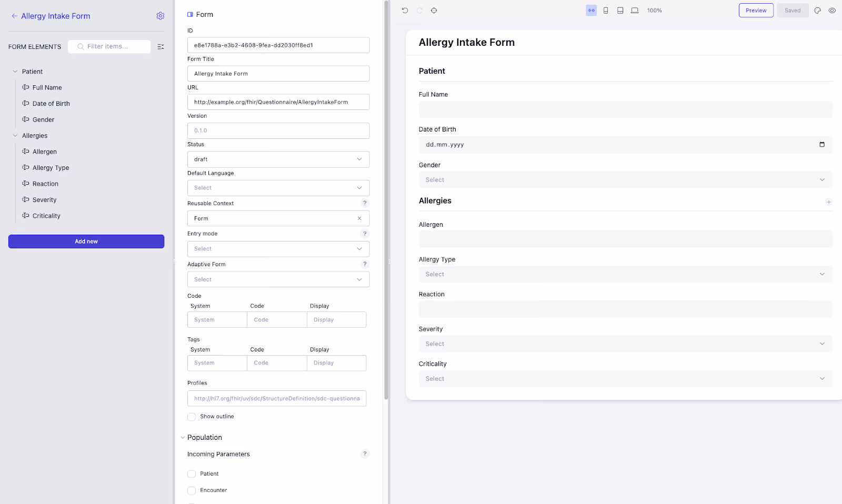Click the Preview button
The image size is (842, 504).
coord(756,11)
